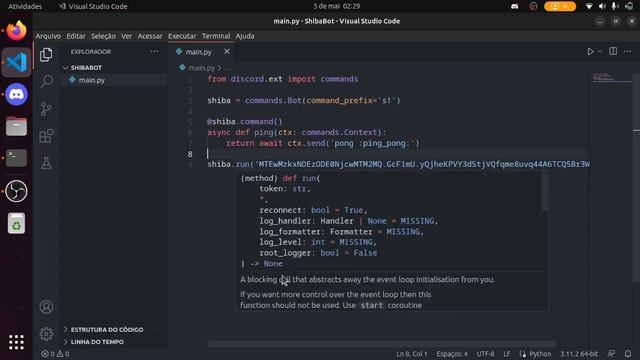The image size is (640, 360).
Task: Click line number 8 in gutter
Action: 190,154
